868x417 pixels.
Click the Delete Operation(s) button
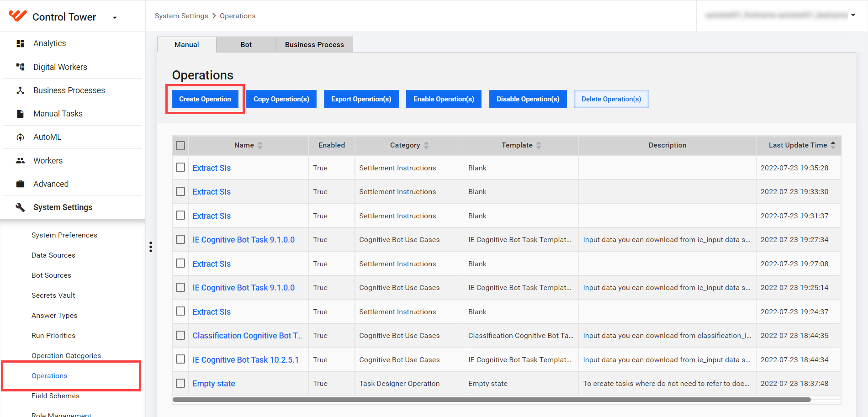tap(611, 99)
